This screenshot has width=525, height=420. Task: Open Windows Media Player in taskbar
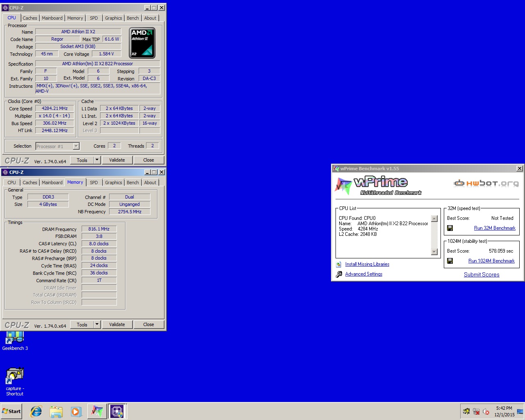click(76, 411)
